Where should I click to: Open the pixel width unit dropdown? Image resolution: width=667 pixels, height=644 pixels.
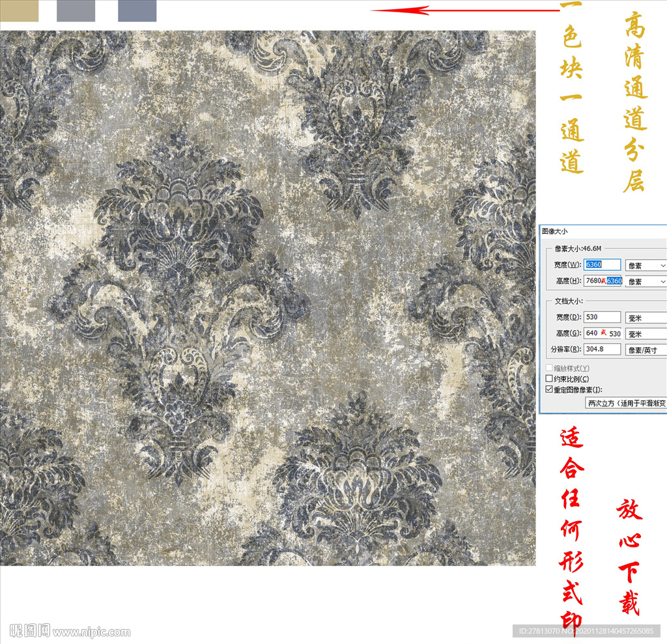pos(645,266)
